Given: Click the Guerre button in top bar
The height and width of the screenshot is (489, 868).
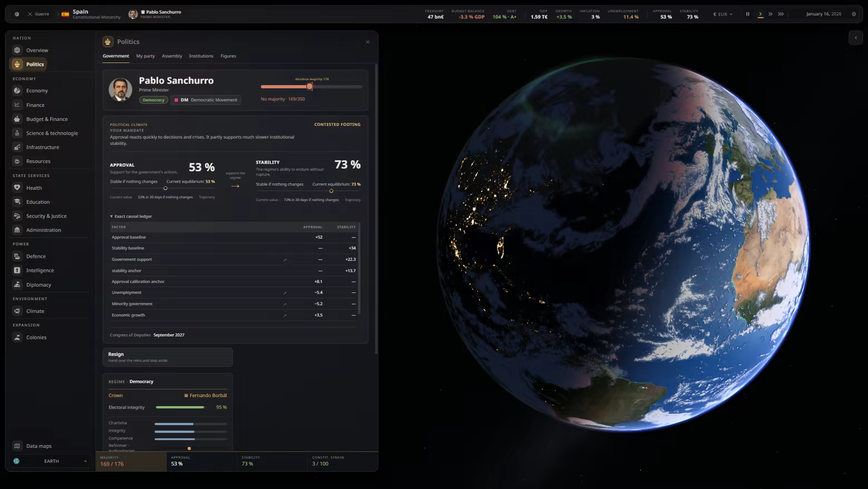Looking at the screenshot, I should [38, 14].
